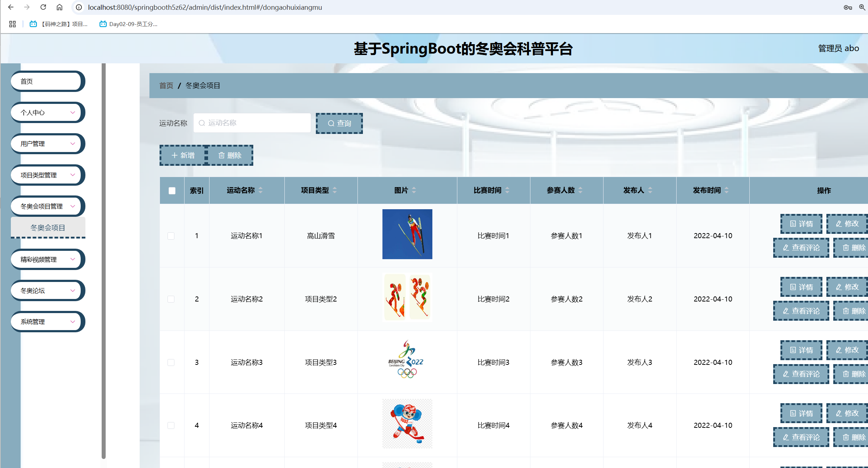View site information icon in address bar
Screen dimensions: 868x468
79,7
